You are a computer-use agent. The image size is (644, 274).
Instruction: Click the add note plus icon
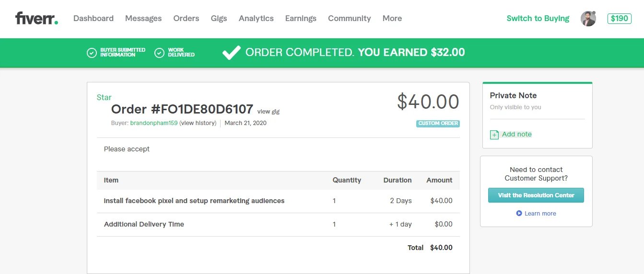tap(494, 135)
